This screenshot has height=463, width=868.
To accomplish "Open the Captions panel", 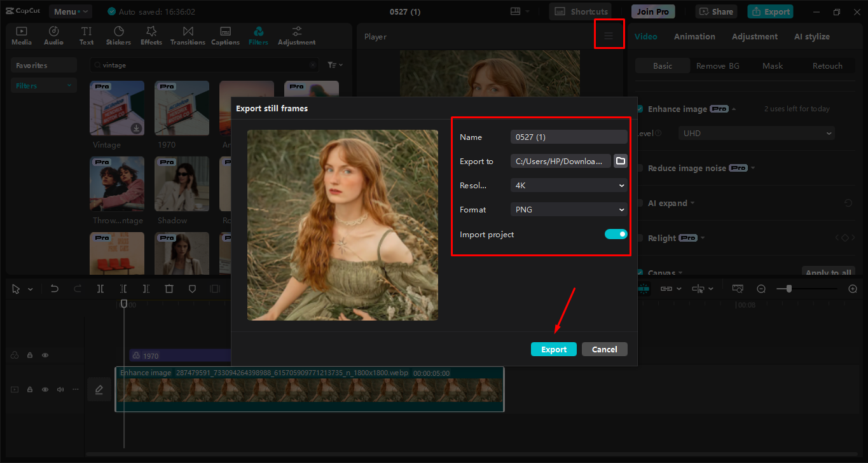I will click(x=225, y=35).
